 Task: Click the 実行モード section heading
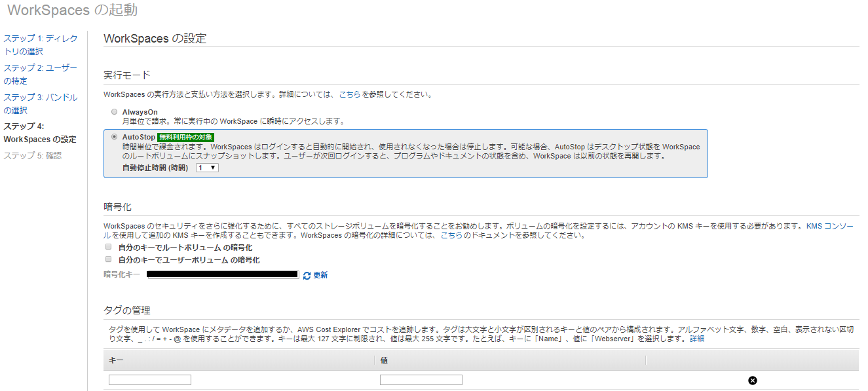[x=127, y=75]
